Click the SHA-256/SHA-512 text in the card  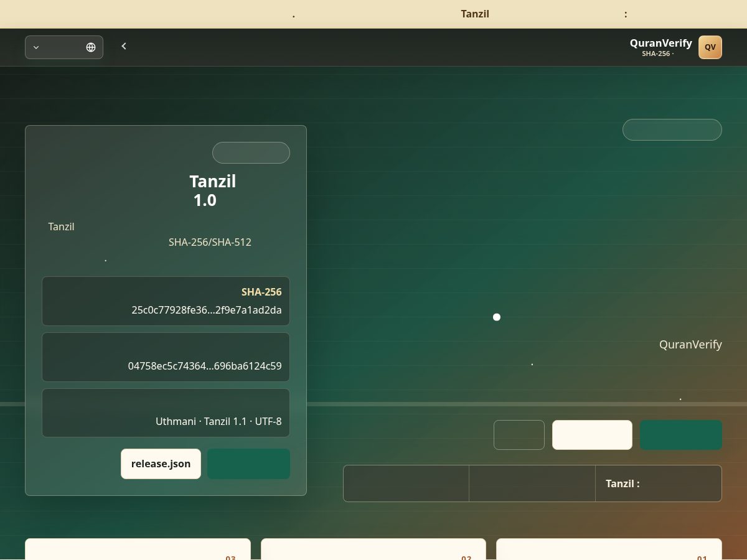pyautogui.click(x=210, y=242)
